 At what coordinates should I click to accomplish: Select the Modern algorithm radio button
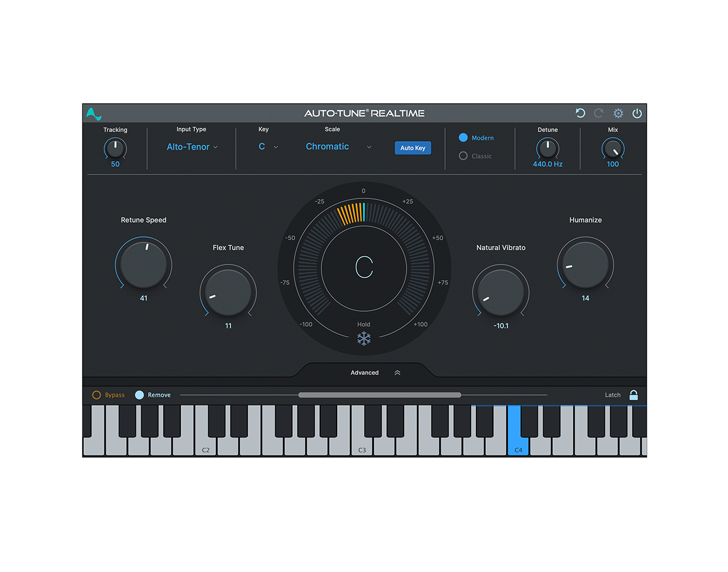tap(464, 138)
